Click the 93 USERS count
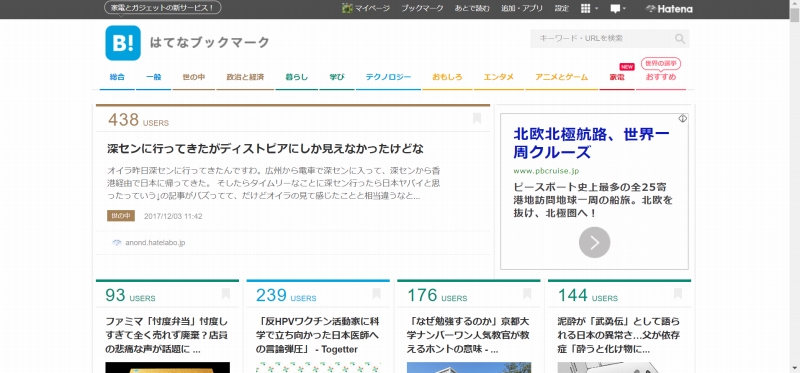This screenshot has width=800, height=373. click(x=130, y=295)
